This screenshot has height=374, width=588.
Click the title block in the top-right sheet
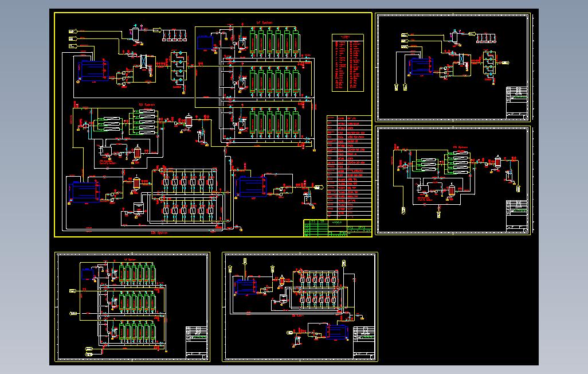pyautogui.click(x=517, y=102)
